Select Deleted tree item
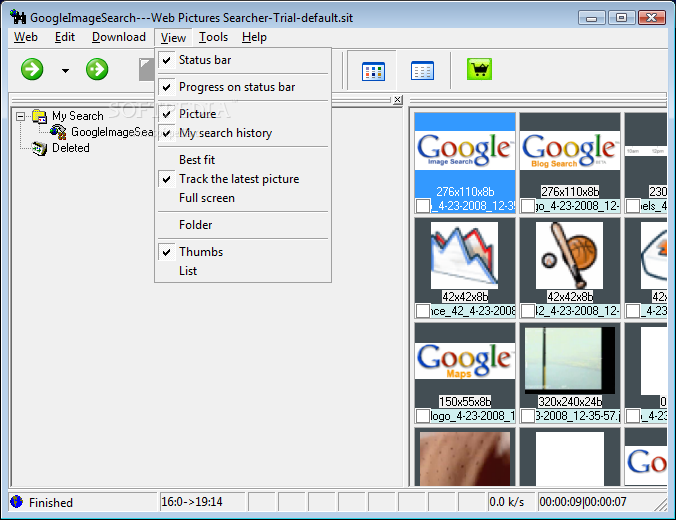The image size is (676, 520). pyautogui.click(x=71, y=148)
